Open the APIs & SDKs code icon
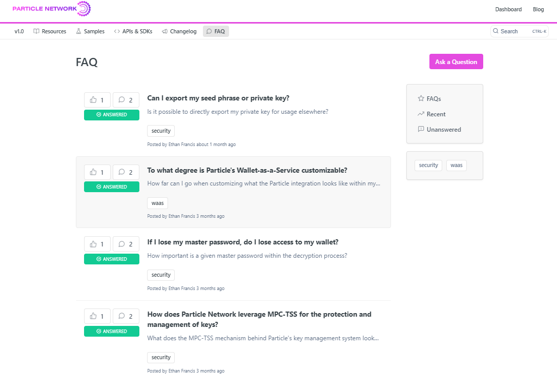This screenshot has height=392, width=557. 133,31
